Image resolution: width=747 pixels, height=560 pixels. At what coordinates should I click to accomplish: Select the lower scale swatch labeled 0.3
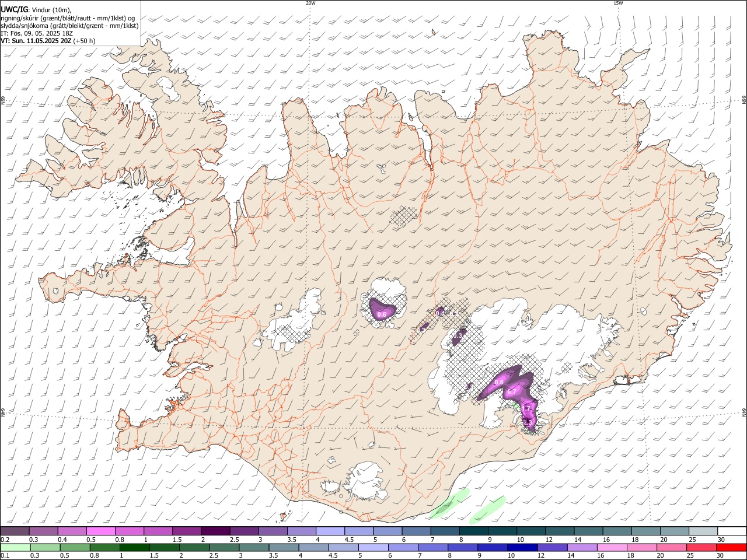pyautogui.click(x=45, y=547)
